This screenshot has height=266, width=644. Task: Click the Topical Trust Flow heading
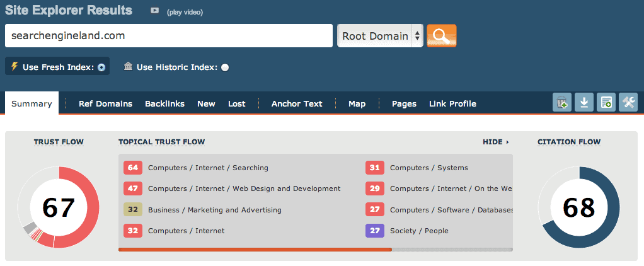click(x=161, y=142)
